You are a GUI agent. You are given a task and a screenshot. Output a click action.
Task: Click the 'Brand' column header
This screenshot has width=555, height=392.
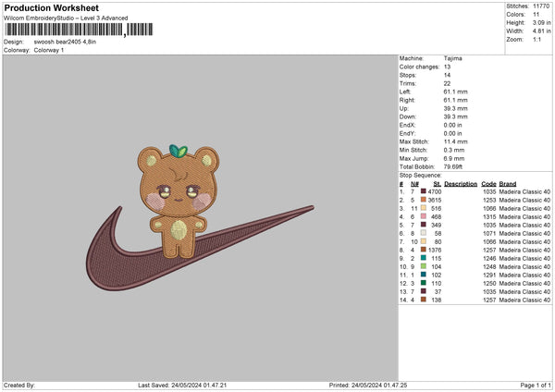click(508, 184)
